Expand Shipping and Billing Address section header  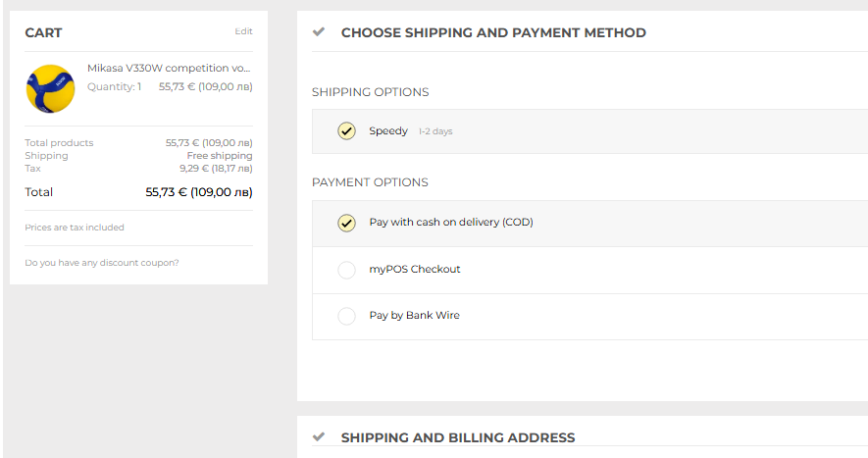pos(458,437)
